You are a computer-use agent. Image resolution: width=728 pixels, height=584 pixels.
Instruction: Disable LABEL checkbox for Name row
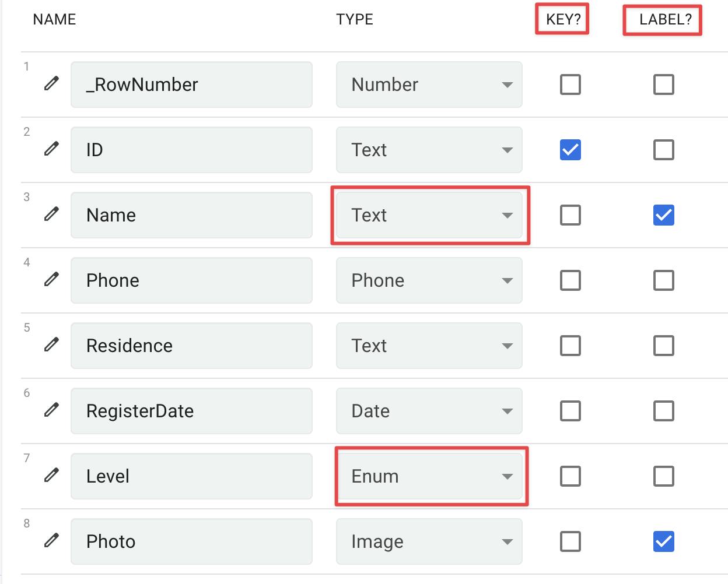pos(663,215)
